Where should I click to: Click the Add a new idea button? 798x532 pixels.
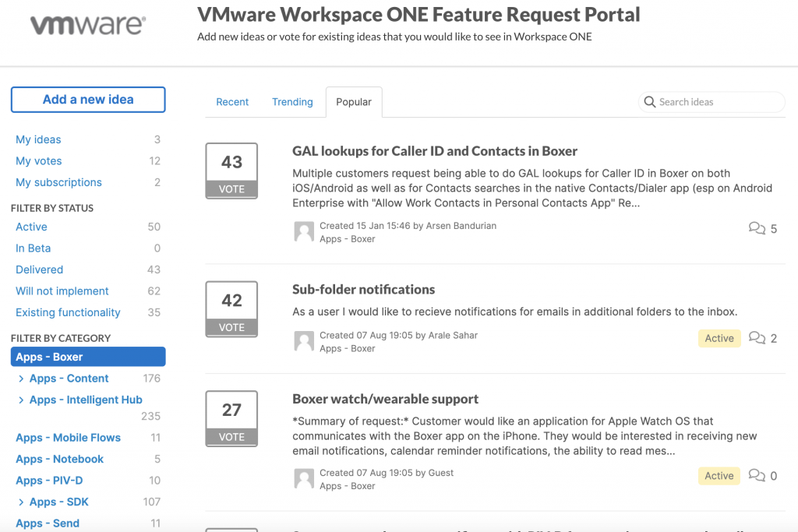(x=88, y=100)
